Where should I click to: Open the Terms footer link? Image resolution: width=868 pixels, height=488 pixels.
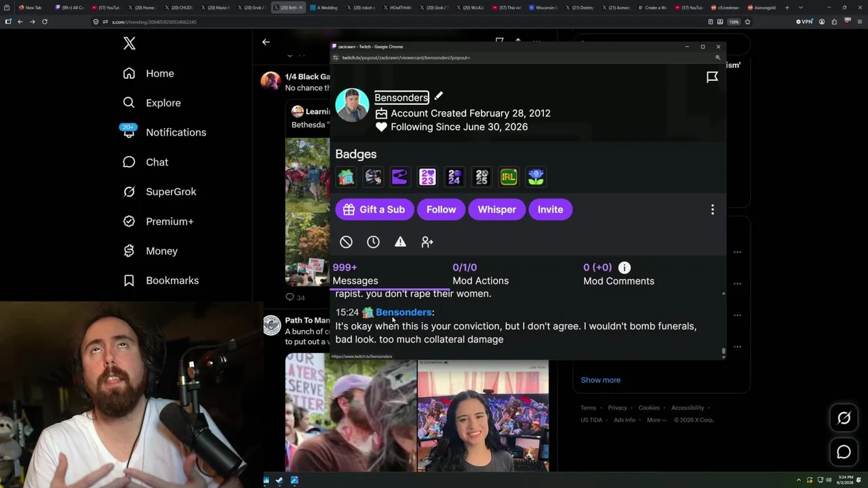point(588,408)
